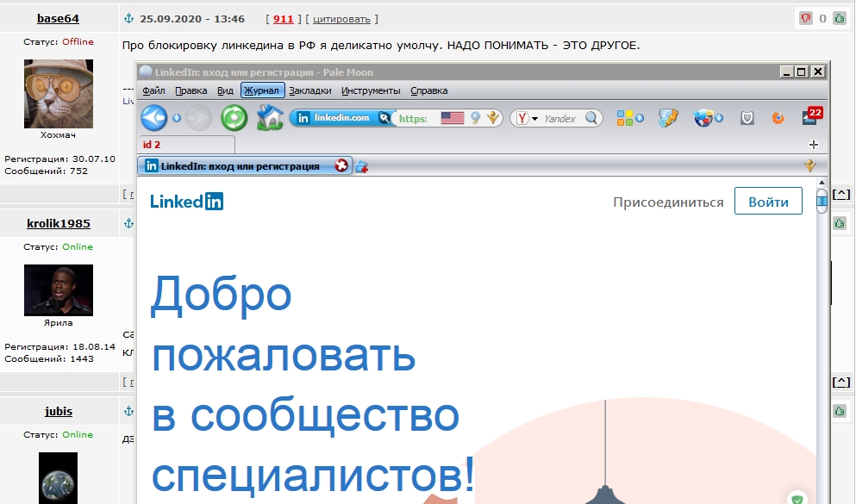Click the colored squares toolbar icon
The height and width of the screenshot is (504, 856).
click(x=624, y=118)
